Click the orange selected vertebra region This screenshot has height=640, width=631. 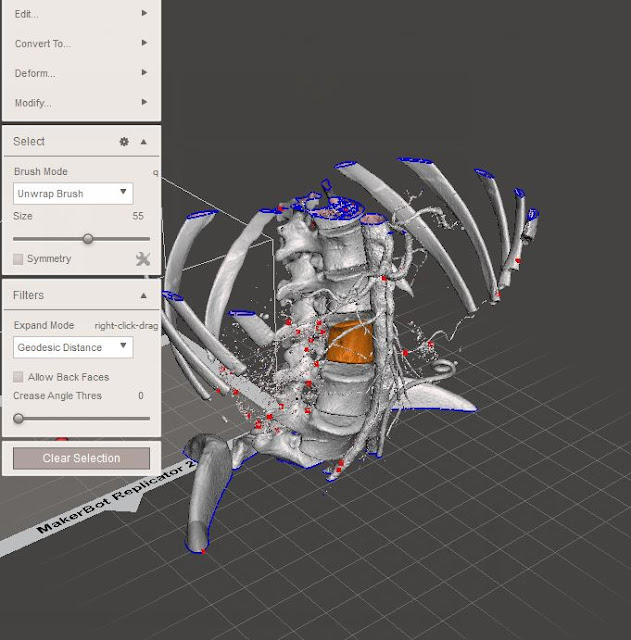[x=350, y=342]
